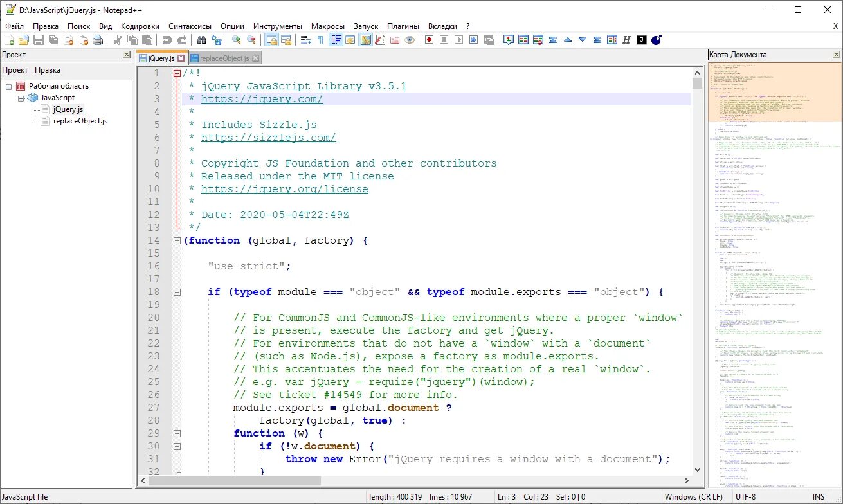This screenshot has width=843, height=504.
Task: Click the Copy toolbar icon
Action: tap(132, 40)
